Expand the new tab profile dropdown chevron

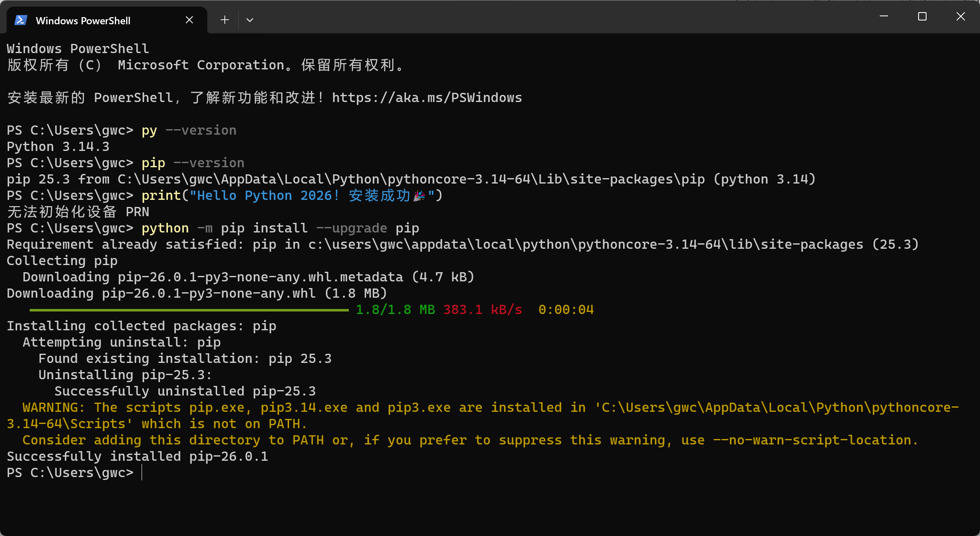(250, 20)
